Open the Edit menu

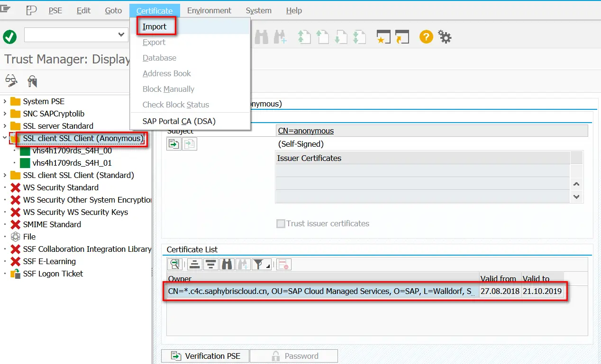pyautogui.click(x=83, y=10)
